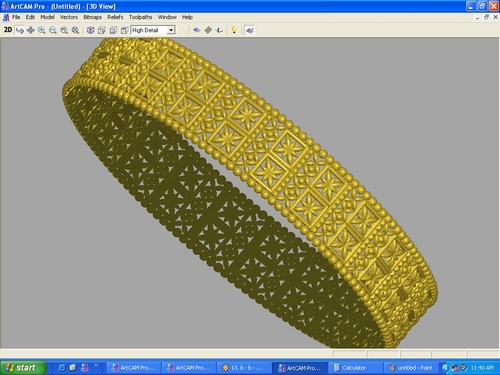Click the ArtCAM quick launch icon

pyautogui.click(x=84, y=368)
